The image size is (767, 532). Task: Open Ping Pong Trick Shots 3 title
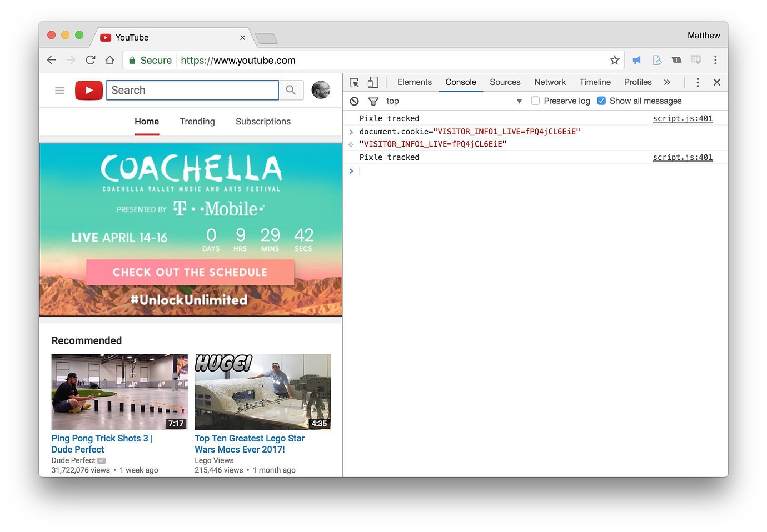tap(102, 444)
